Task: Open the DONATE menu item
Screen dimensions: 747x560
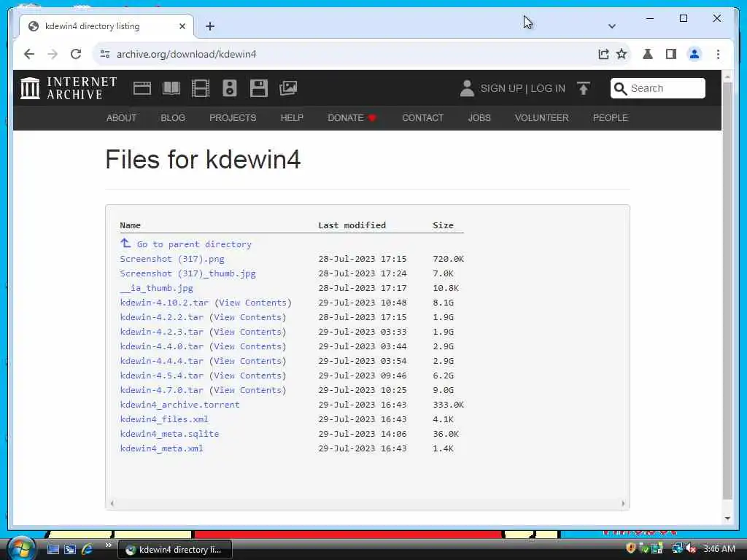Action: click(x=352, y=117)
